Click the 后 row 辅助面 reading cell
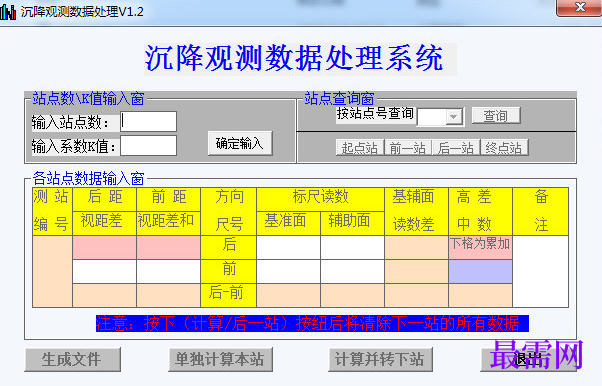The image size is (602, 386). (x=352, y=247)
